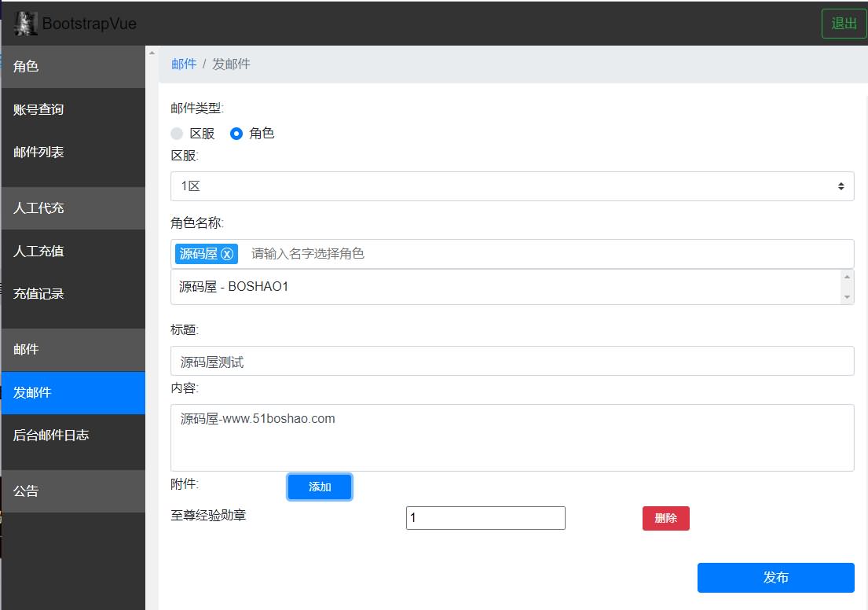Select the 角色 radio button

[x=236, y=134]
